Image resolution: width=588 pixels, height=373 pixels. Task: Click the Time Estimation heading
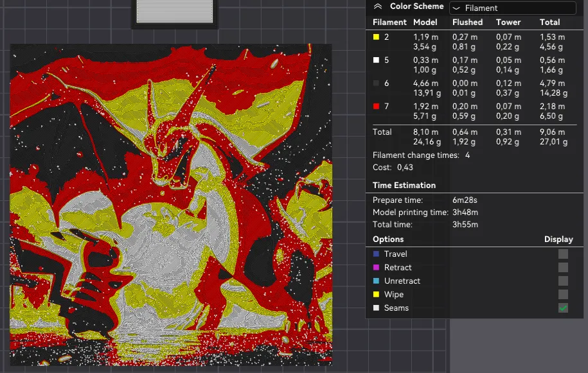pos(404,186)
